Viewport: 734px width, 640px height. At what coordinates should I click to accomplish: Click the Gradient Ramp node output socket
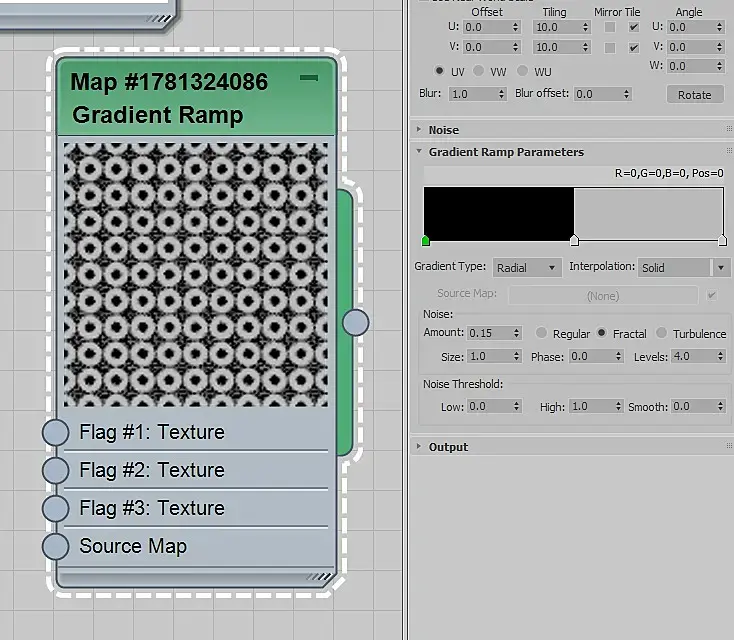tap(356, 323)
